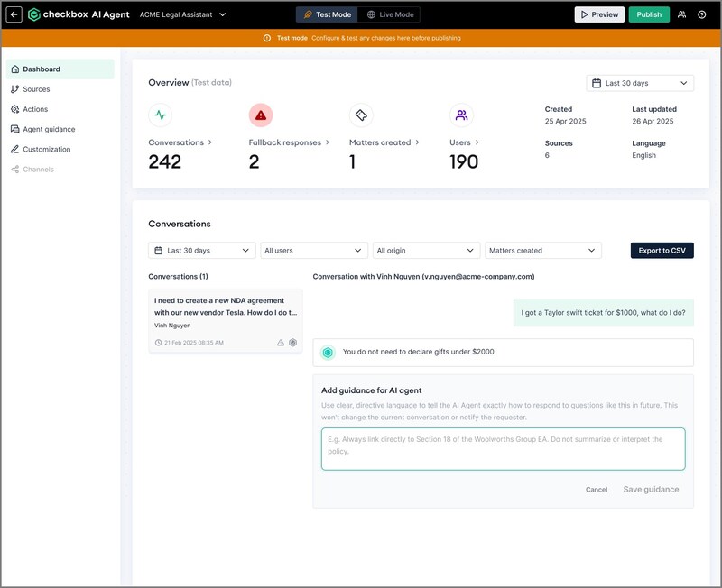Viewport: 722px width, 588px height.
Task: Click the Language value English
Action: point(643,155)
